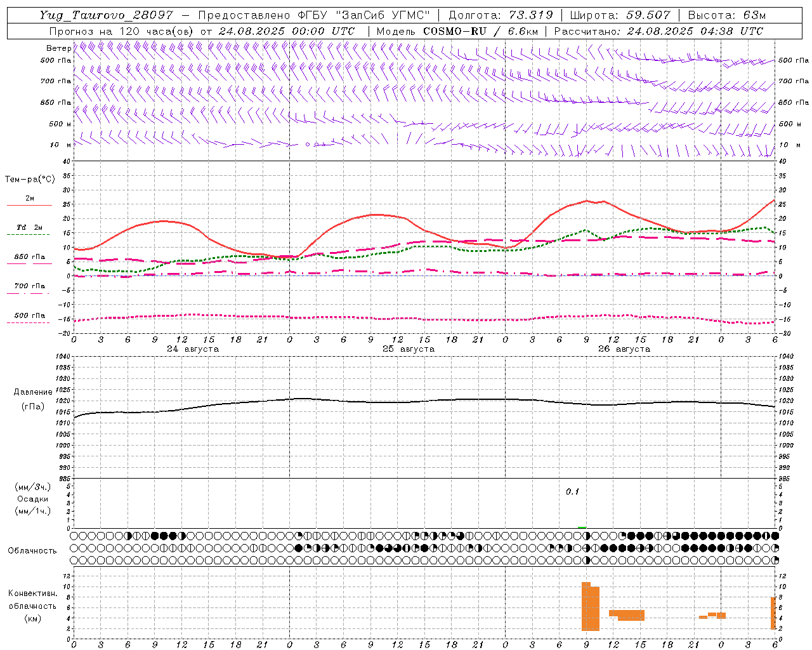Click the (мм/3ч.) precipitation unit label
This screenshot has width=812, height=650.
[33, 487]
